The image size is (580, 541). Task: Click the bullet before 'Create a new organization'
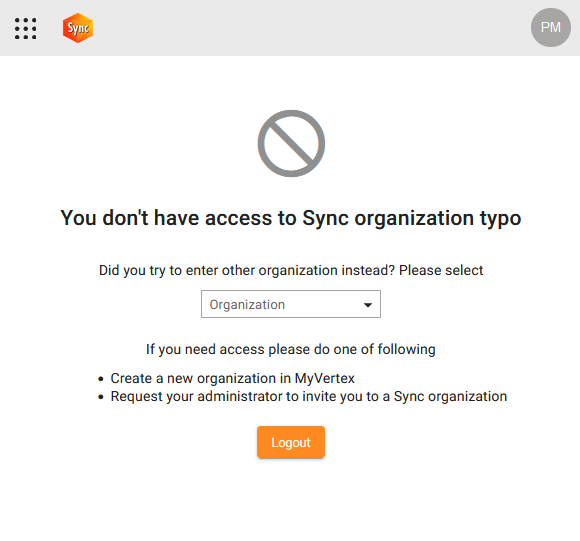pyautogui.click(x=101, y=379)
